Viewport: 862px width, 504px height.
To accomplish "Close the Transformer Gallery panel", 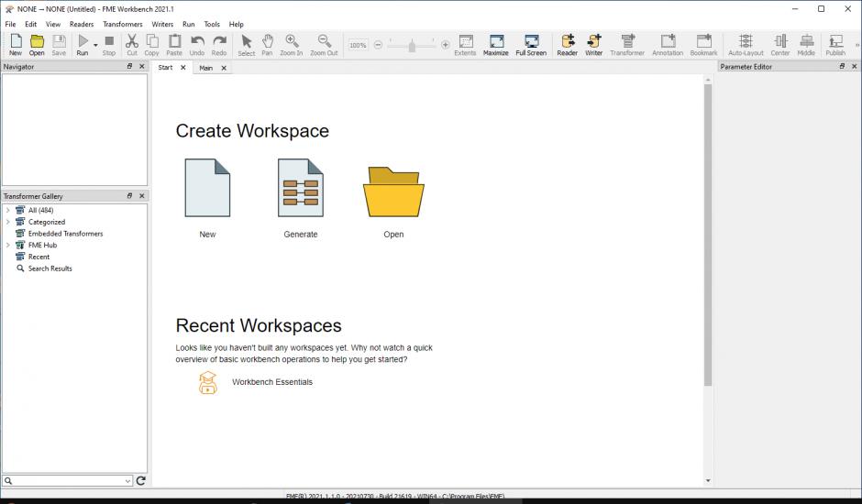I will pos(142,196).
